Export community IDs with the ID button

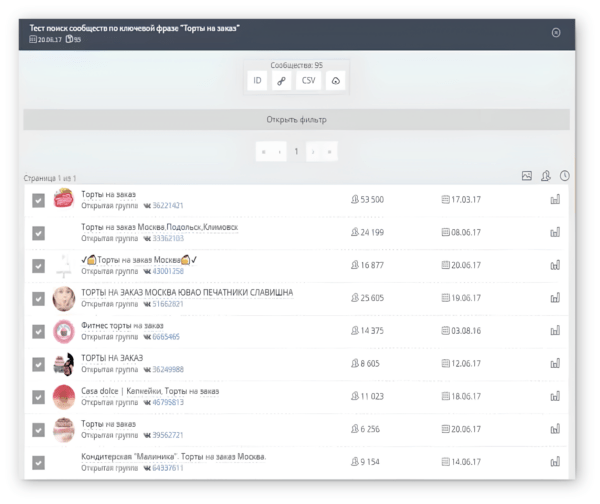pos(257,81)
